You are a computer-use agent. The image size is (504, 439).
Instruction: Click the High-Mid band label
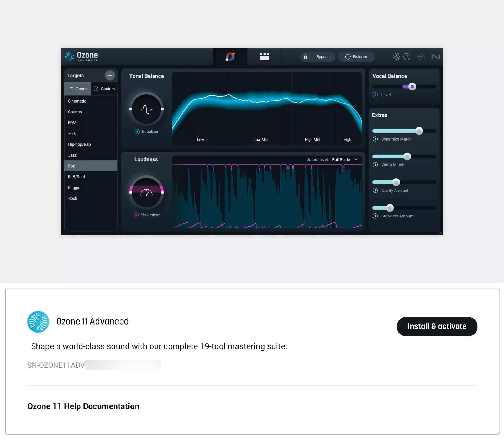312,140
